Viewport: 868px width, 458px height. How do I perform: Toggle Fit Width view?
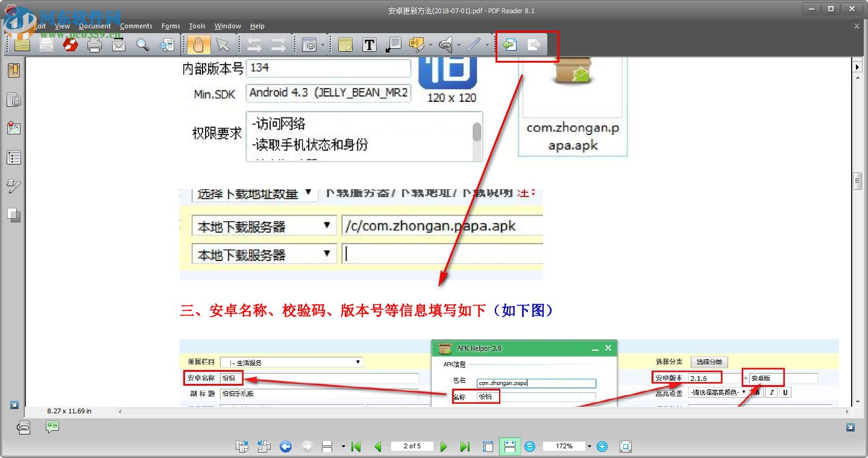tap(509, 447)
